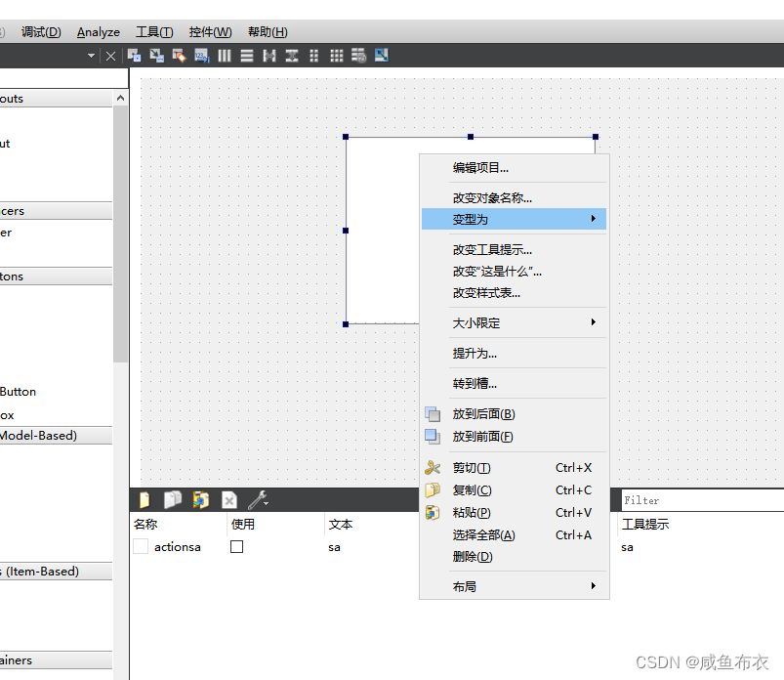Image resolution: width=784 pixels, height=680 pixels.
Task: Apply Lay Out Vertically from toolbar
Action: pyautogui.click(x=246, y=56)
